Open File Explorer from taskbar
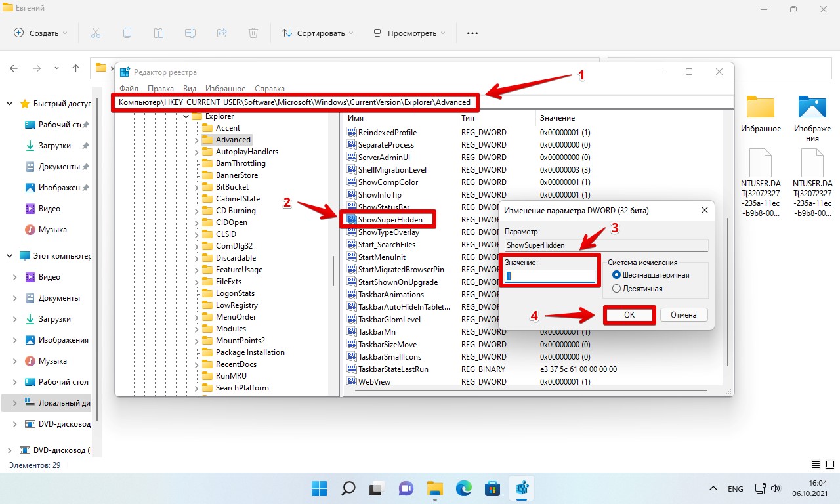The width and height of the screenshot is (840, 504). pyautogui.click(x=434, y=488)
